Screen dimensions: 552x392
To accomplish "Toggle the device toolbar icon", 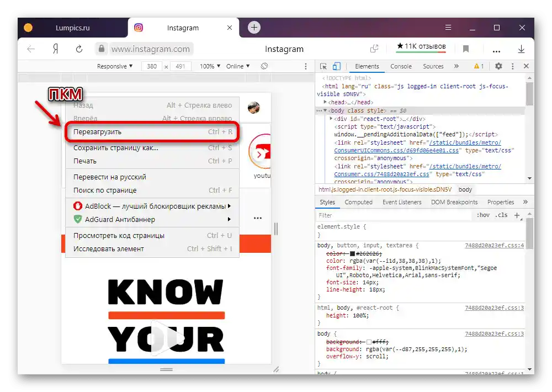I will (x=337, y=66).
